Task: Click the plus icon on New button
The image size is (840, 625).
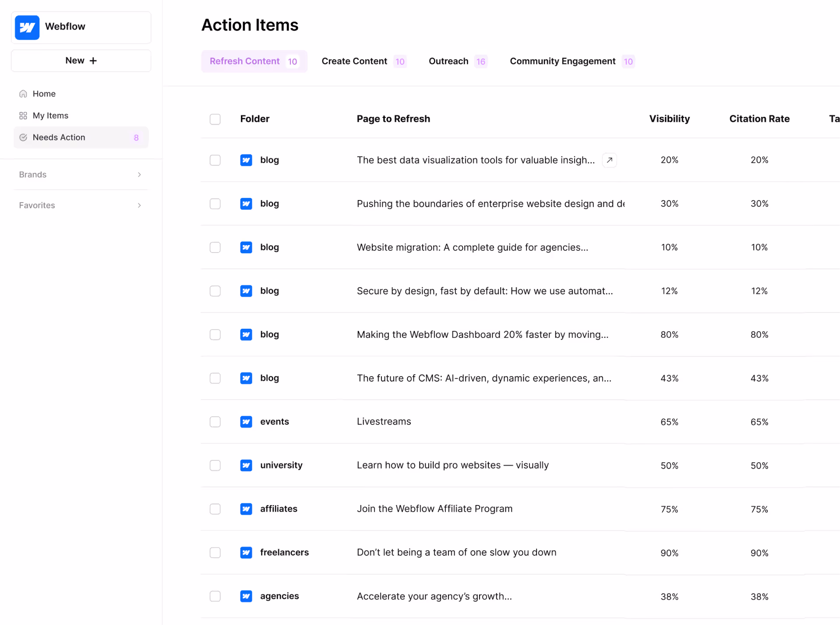Action: pos(93,61)
